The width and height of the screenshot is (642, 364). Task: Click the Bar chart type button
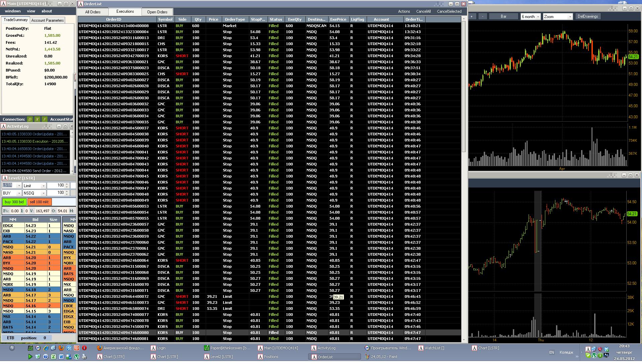(x=503, y=16)
